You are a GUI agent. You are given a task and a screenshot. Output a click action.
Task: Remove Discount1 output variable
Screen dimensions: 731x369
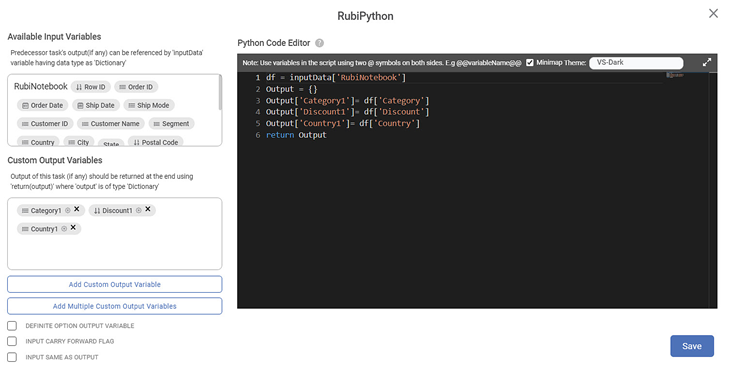click(148, 209)
